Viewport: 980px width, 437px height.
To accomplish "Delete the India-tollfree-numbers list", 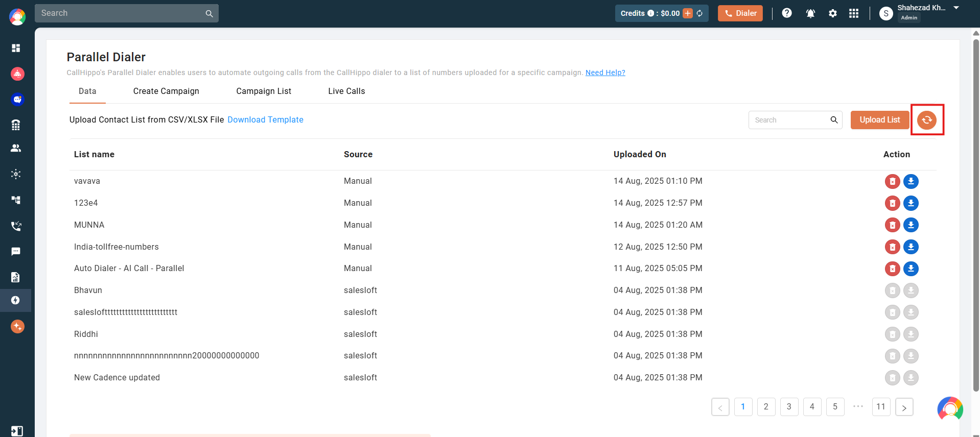I will pyautogui.click(x=893, y=247).
